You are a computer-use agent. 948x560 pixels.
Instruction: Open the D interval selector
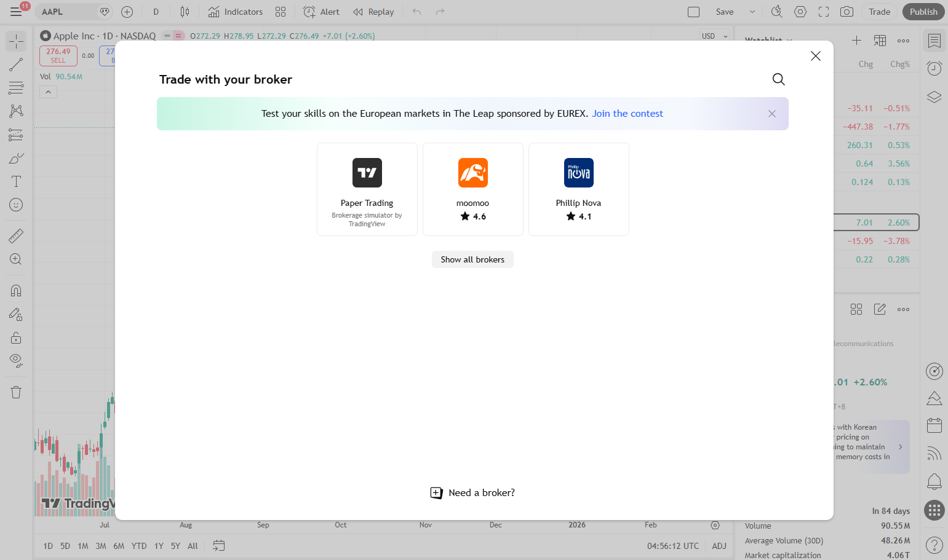156,12
